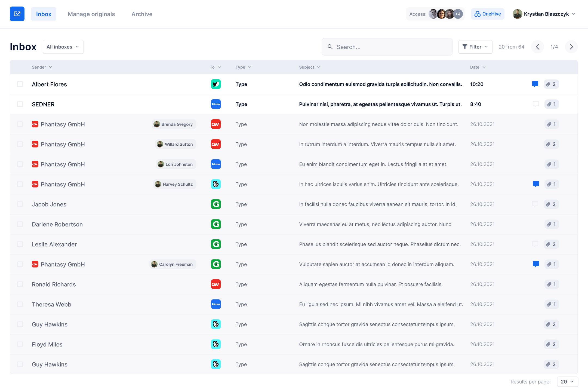The height and width of the screenshot is (392, 588).
Task: Tick the checkbox for Albert Flores
Action: 20,84
